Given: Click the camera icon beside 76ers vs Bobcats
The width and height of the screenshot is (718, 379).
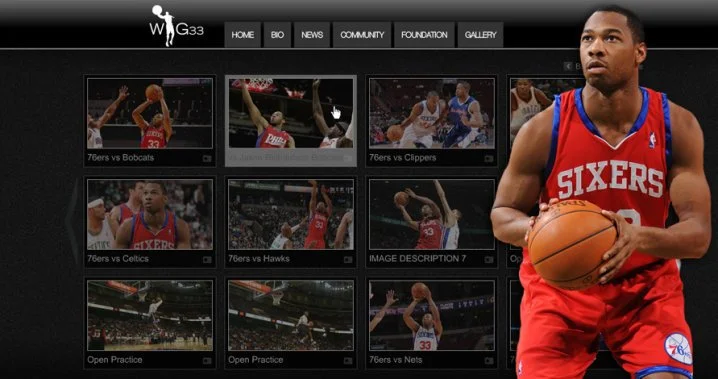Looking at the screenshot, I should 207,158.
